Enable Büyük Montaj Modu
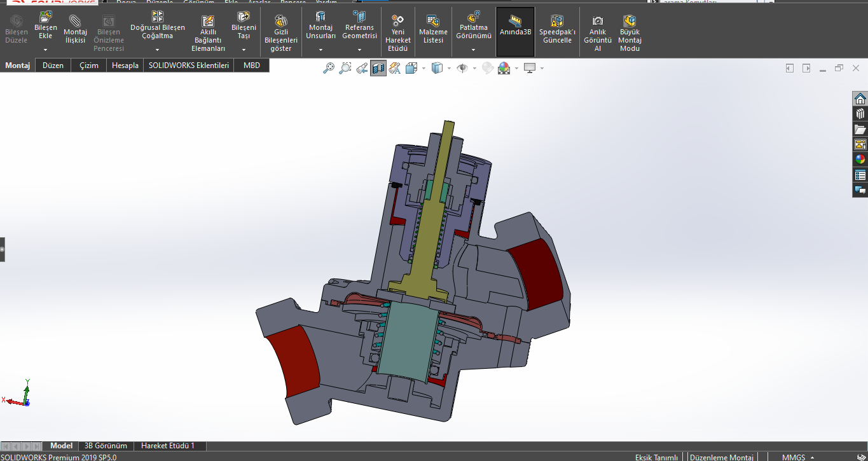The image size is (868, 461). pos(630,33)
